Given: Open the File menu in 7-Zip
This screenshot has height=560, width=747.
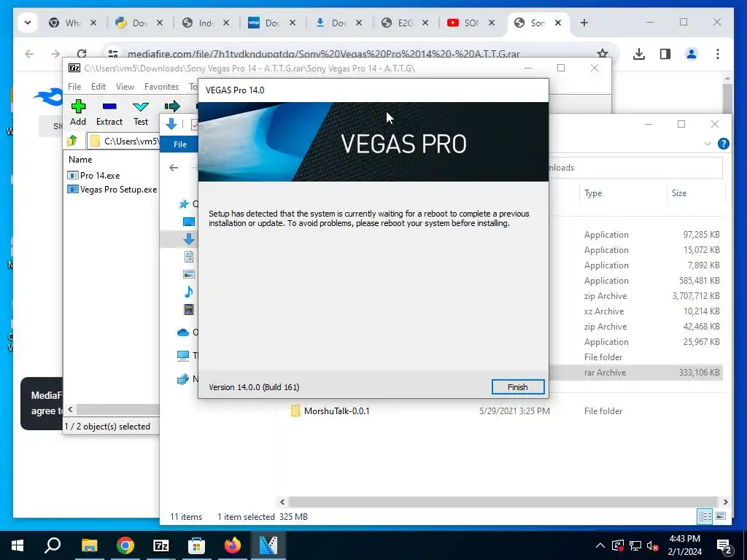Looking at the screenshot, I should tap(74, 87).
